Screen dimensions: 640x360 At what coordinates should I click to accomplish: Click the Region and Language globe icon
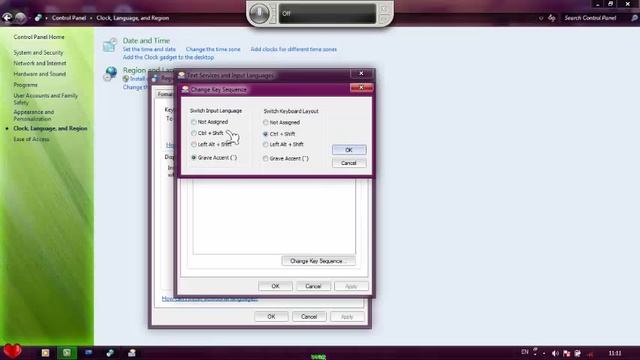110,74
